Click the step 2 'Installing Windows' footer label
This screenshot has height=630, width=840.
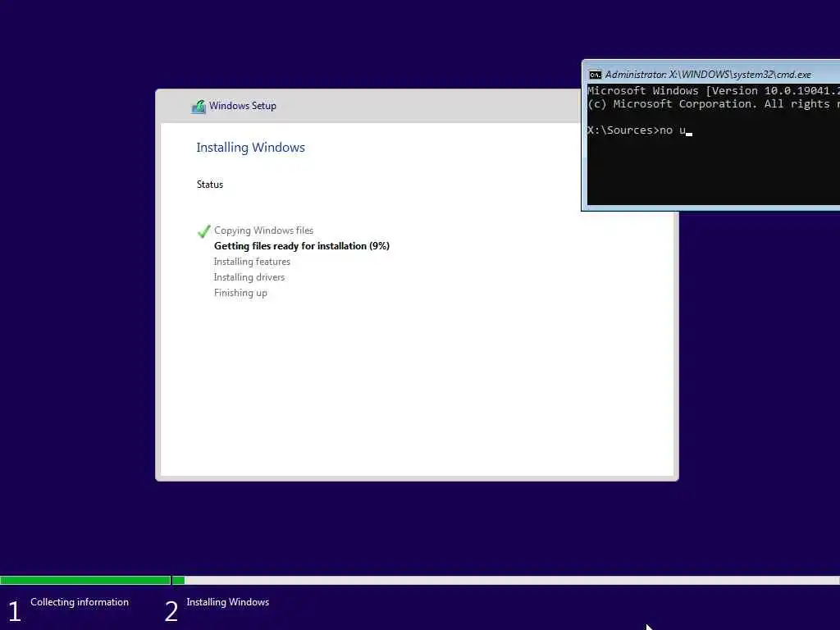pyautogui.click(x=228, y=602)
